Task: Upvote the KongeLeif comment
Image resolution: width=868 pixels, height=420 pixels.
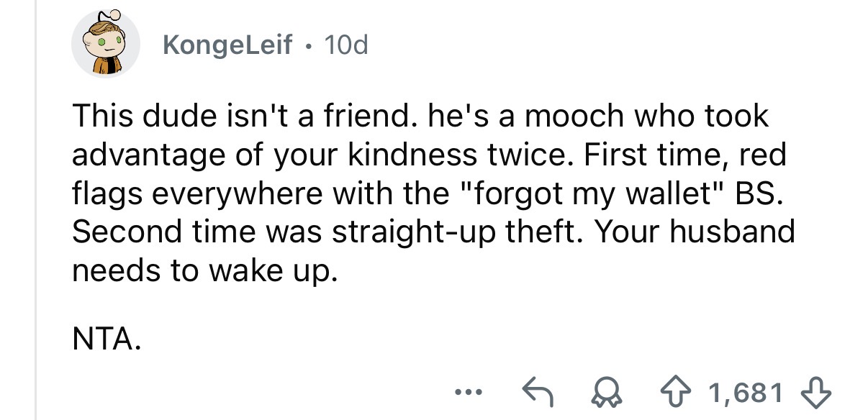Action: [693, 393]
